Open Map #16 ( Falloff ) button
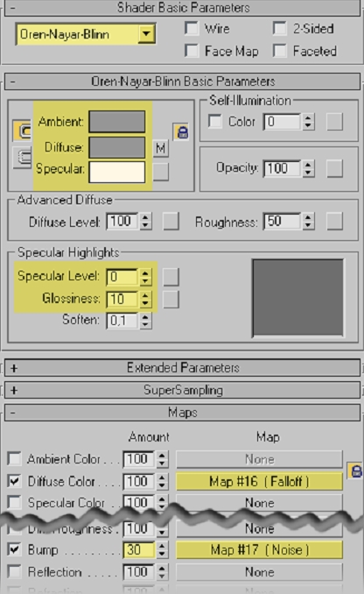The height and width of the screenshot is (594, 364). pos(260,482)
